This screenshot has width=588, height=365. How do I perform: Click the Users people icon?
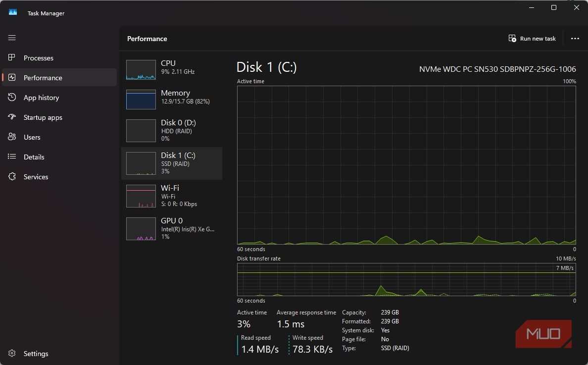11,137
